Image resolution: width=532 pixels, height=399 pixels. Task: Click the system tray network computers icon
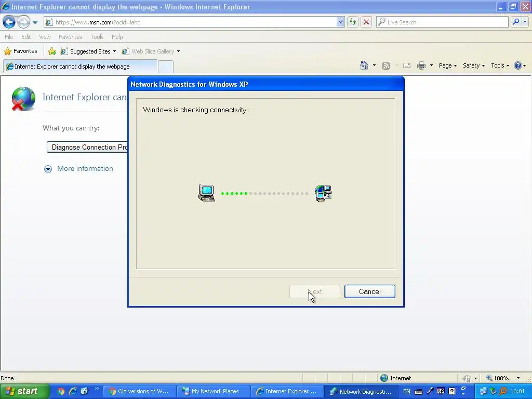pyautogui.click(x=483, y=391)
